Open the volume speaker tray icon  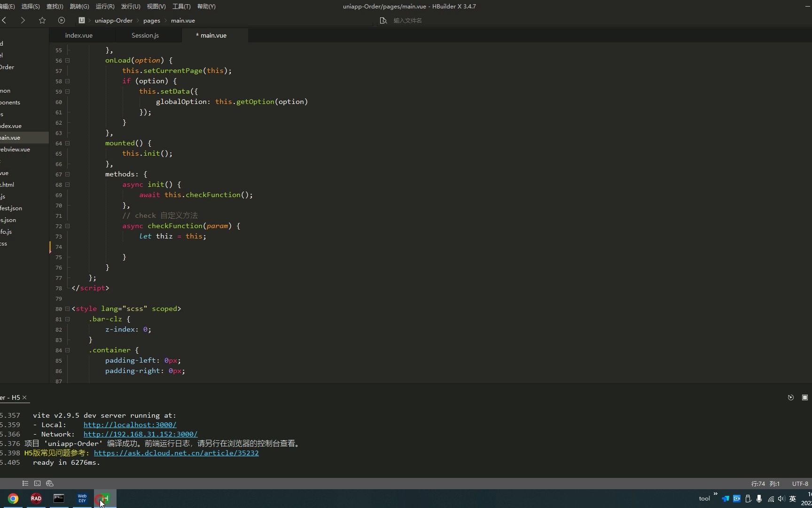[x=781, y=499]
